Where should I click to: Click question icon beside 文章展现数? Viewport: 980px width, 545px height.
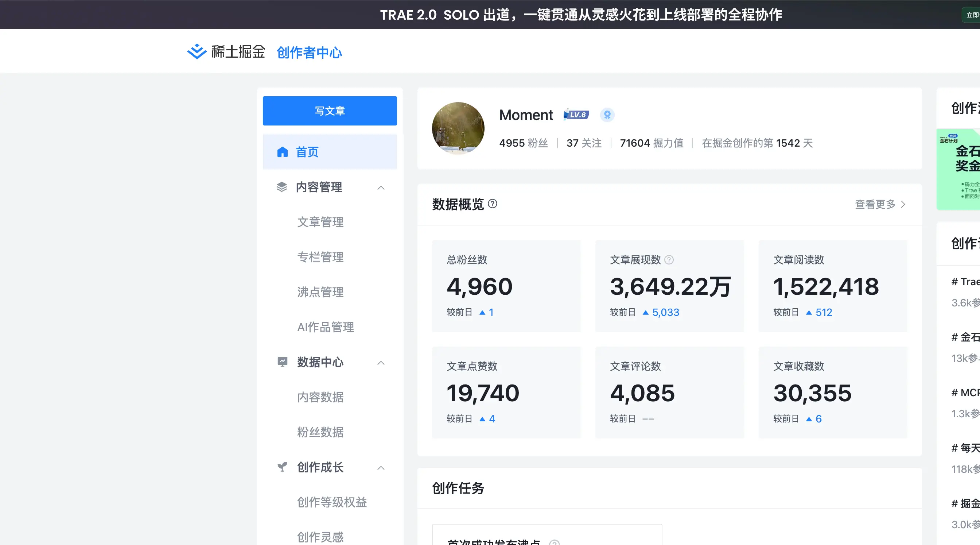[669, 260]
